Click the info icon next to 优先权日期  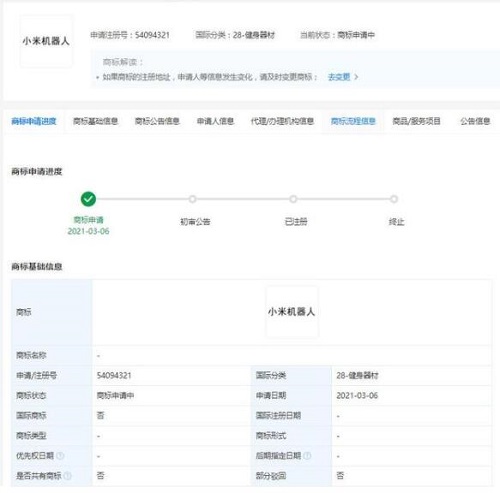(x=60, y=456)
